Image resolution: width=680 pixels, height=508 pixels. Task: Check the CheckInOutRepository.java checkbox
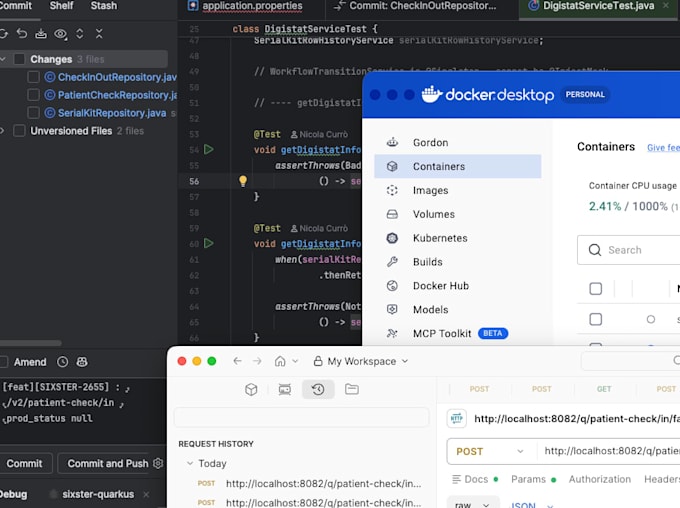coord(33,77)
